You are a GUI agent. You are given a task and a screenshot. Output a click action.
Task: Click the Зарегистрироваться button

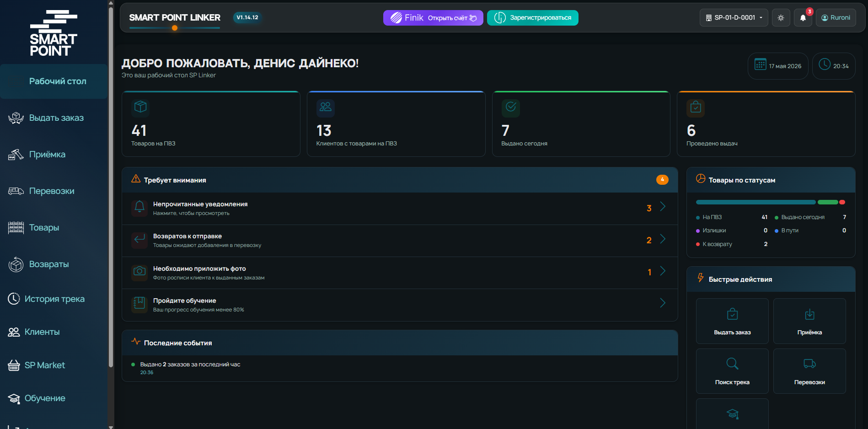533,18
